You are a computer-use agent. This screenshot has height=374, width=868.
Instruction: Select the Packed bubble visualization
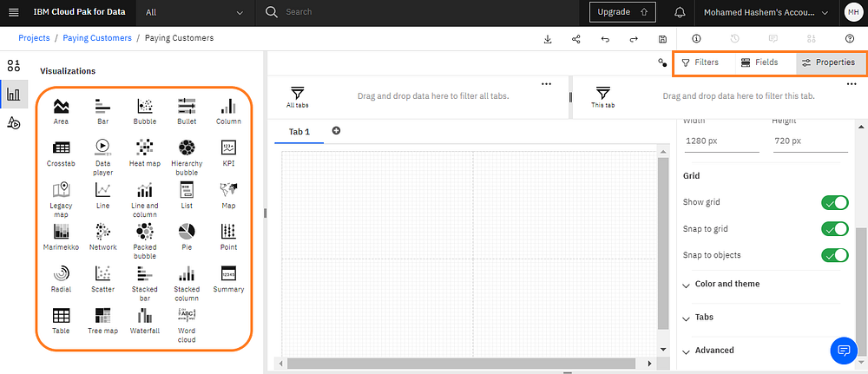click(x=145, y=241)
